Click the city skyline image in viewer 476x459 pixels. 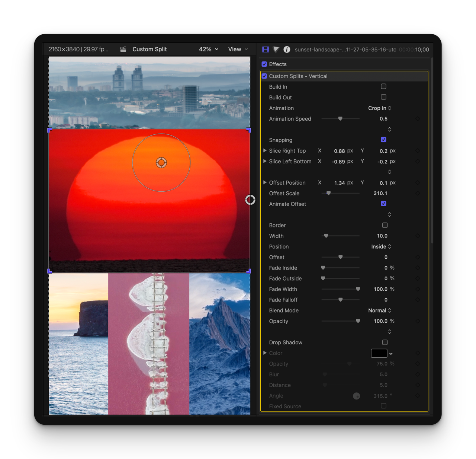149,92
